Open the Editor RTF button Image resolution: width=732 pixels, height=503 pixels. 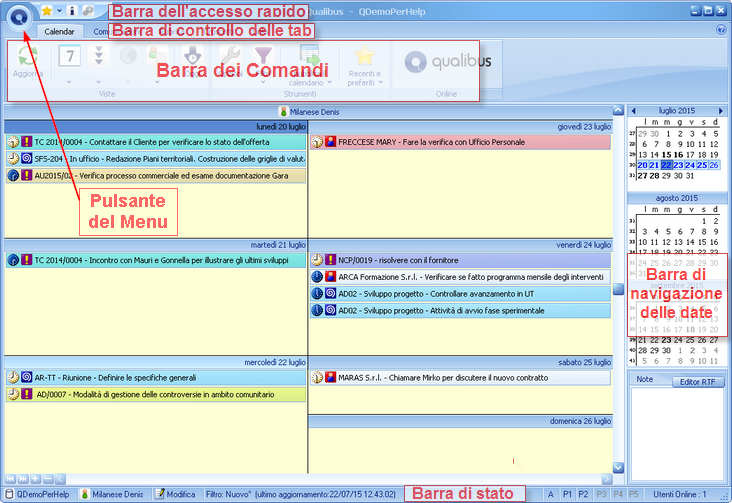[x=697, y=382]
